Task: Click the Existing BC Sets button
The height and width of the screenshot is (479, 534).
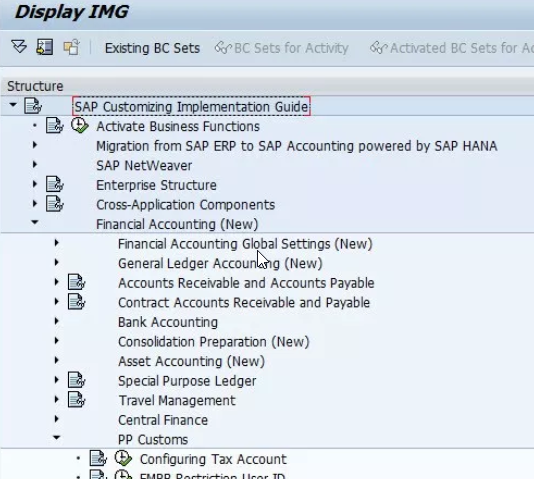Action: [x=152, y=48]
